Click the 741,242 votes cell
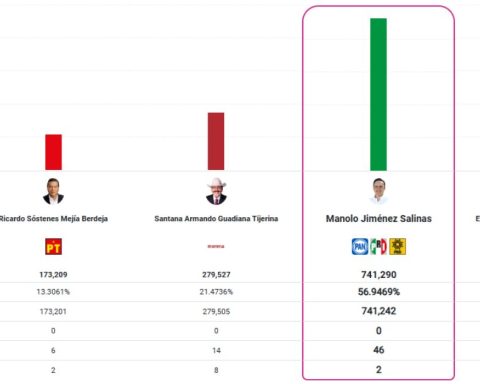Screen dimensions: 480x384 pyautogui.click(x=379, y=311)
